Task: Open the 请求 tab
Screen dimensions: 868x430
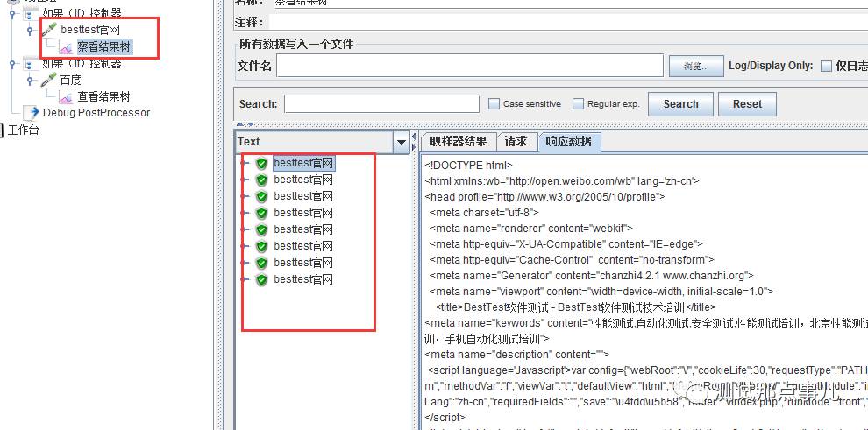Action: (516, 142)
